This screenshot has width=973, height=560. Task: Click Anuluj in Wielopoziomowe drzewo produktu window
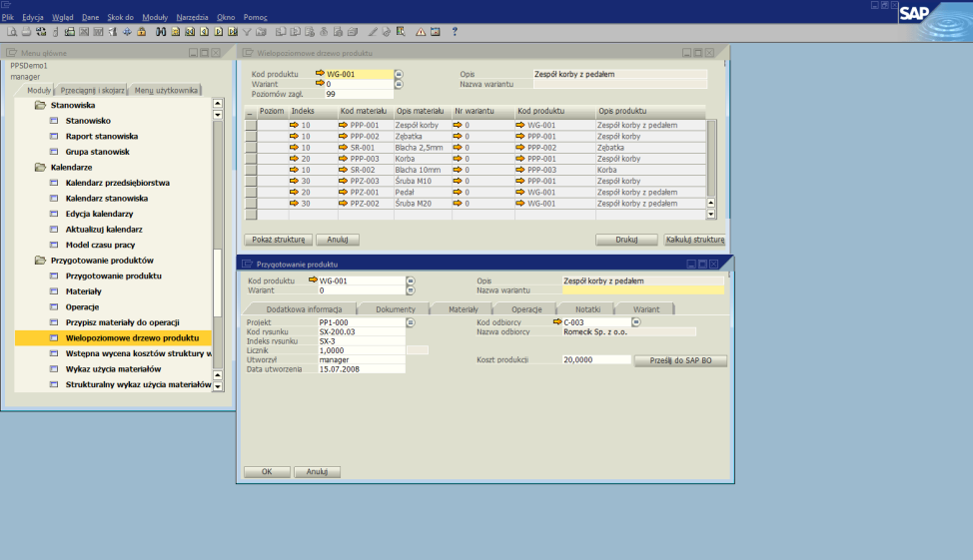pos(338,240)
